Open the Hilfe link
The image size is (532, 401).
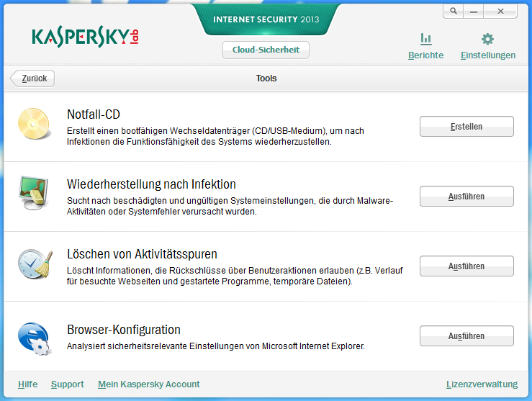point(28,384)
